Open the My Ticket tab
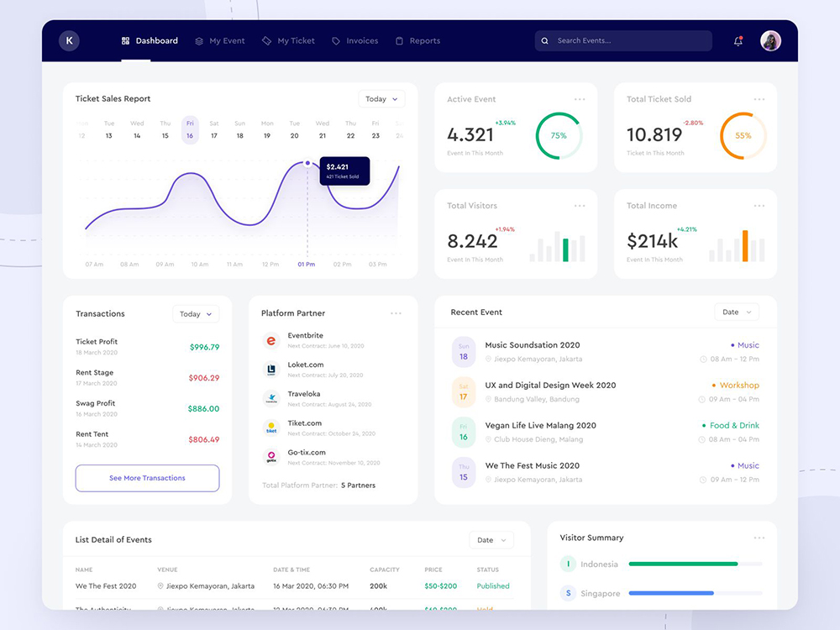The height and width of the screenshot is (630, 840). click(x=288, y=40)
